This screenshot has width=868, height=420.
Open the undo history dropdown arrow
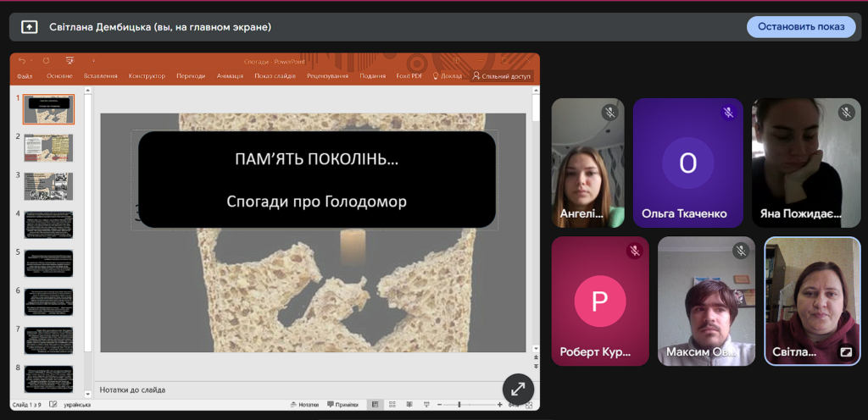coord(31,61)
